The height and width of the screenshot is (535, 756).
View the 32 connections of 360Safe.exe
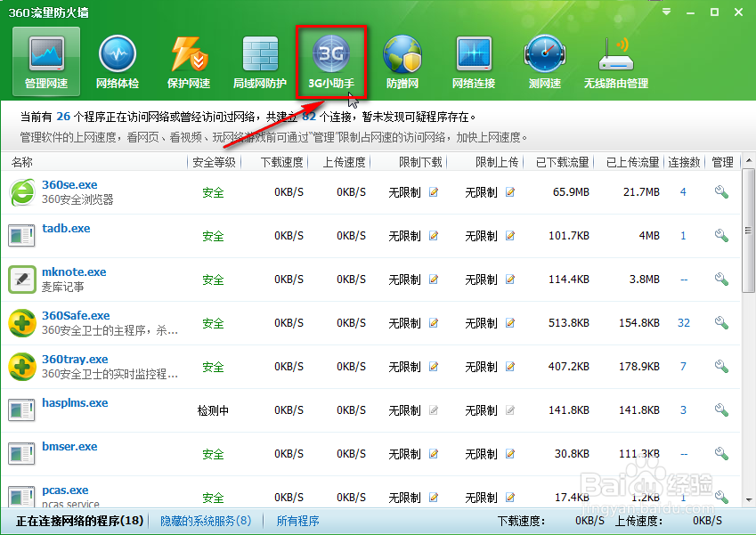click(x=684, y=322)
